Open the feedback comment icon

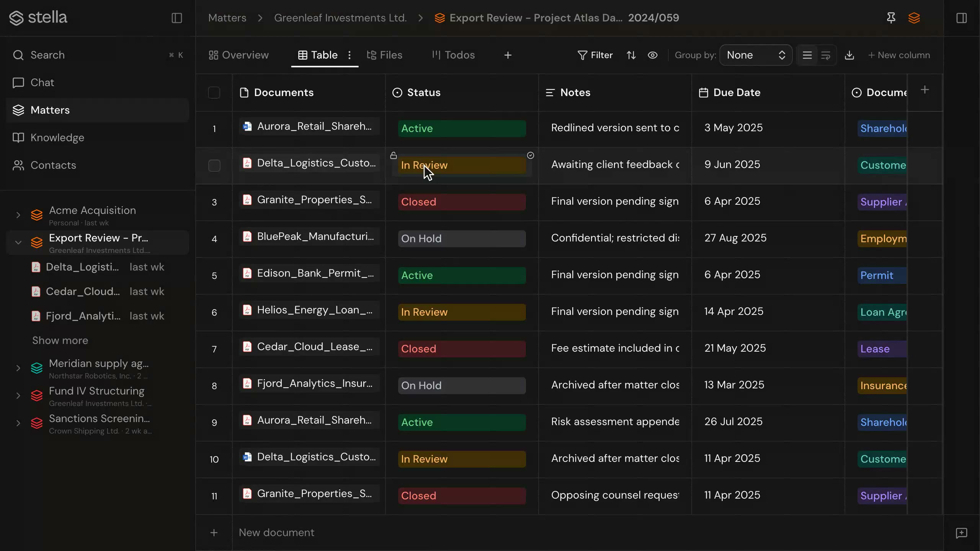pos(961,533)
